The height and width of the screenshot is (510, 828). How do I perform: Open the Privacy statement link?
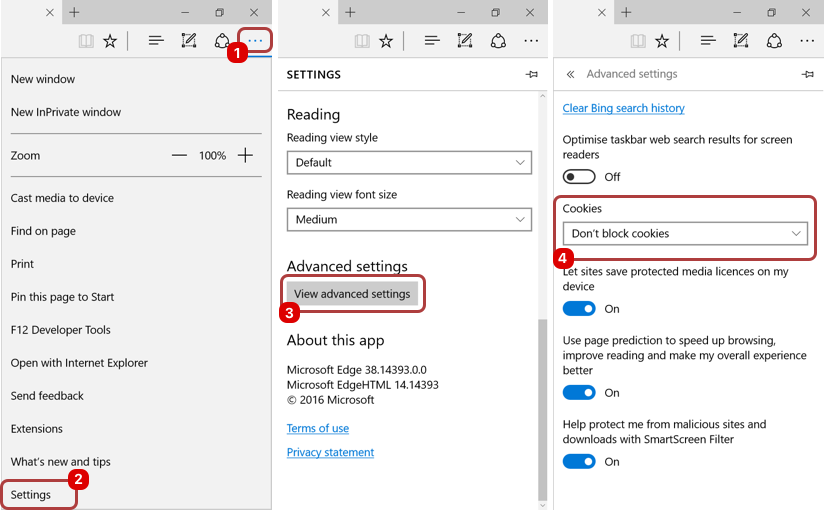[330, 452]
